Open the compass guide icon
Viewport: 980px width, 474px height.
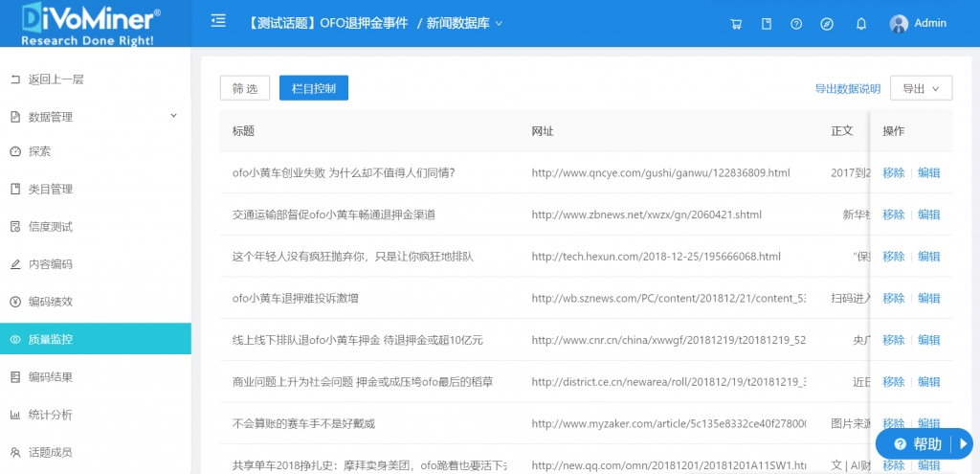pyautogui.click(x=827, y=24)
